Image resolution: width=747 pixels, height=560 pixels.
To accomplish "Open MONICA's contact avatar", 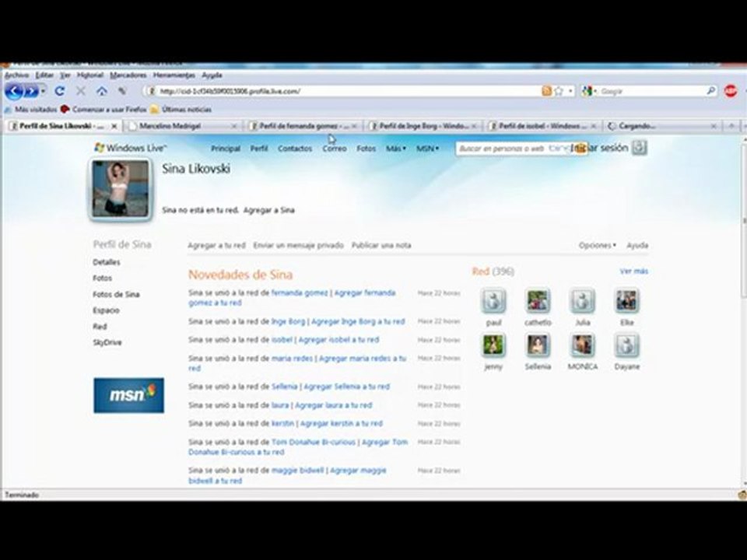I will click(x=582, y=345).
